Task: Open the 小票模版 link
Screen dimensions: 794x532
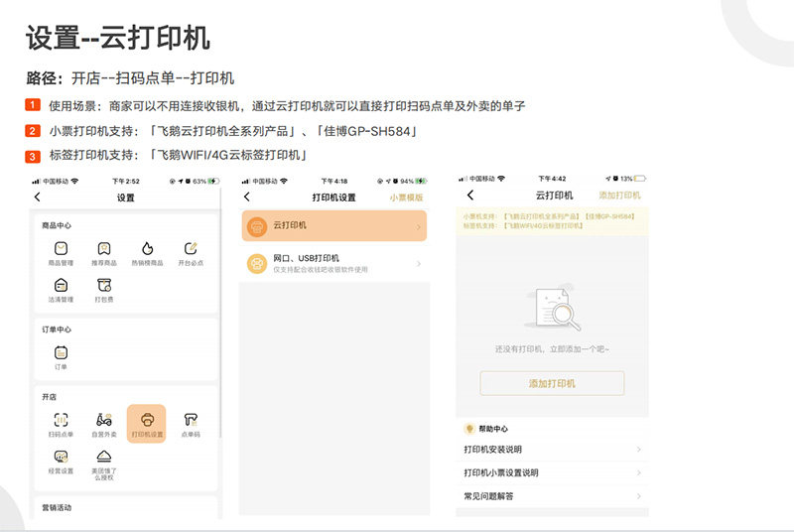Action: [x=406, y=198]
